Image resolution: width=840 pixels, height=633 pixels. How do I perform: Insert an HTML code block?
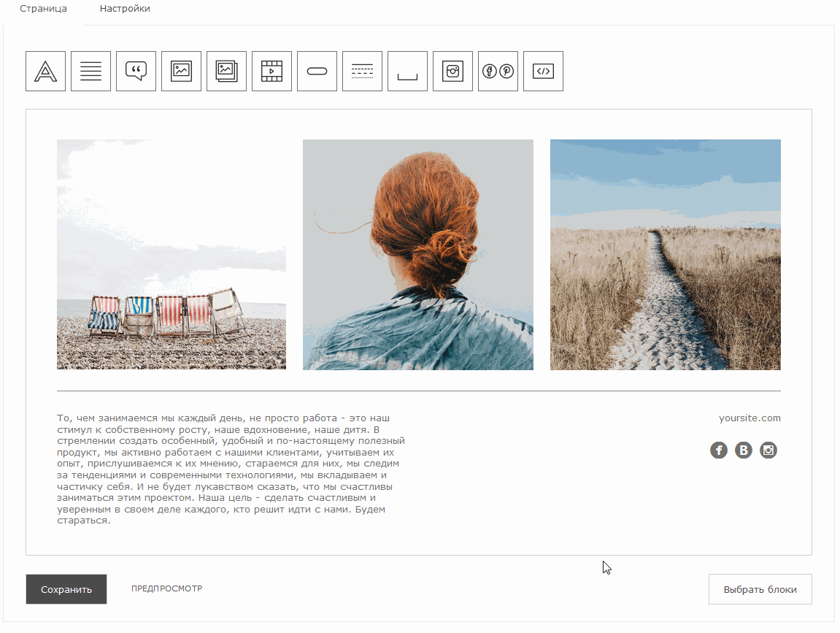click(543, 72)
